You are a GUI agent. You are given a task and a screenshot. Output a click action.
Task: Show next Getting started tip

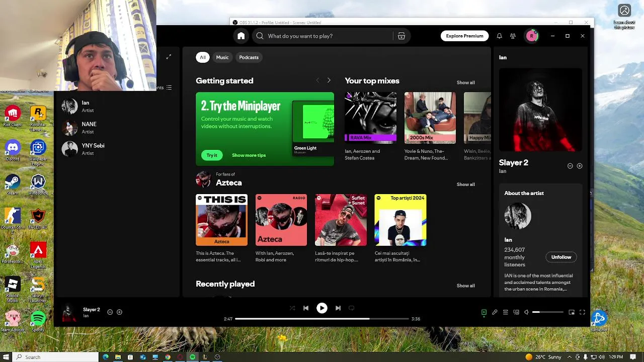(329, 80)
